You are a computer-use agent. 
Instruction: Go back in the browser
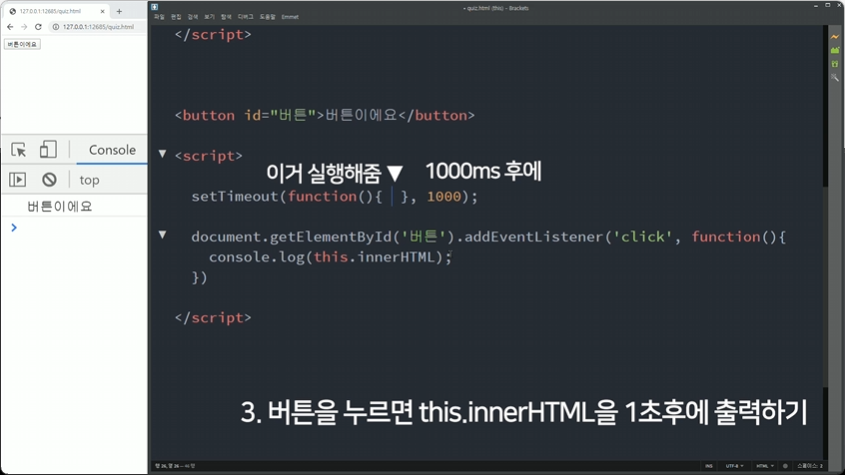tap(10, 26)
